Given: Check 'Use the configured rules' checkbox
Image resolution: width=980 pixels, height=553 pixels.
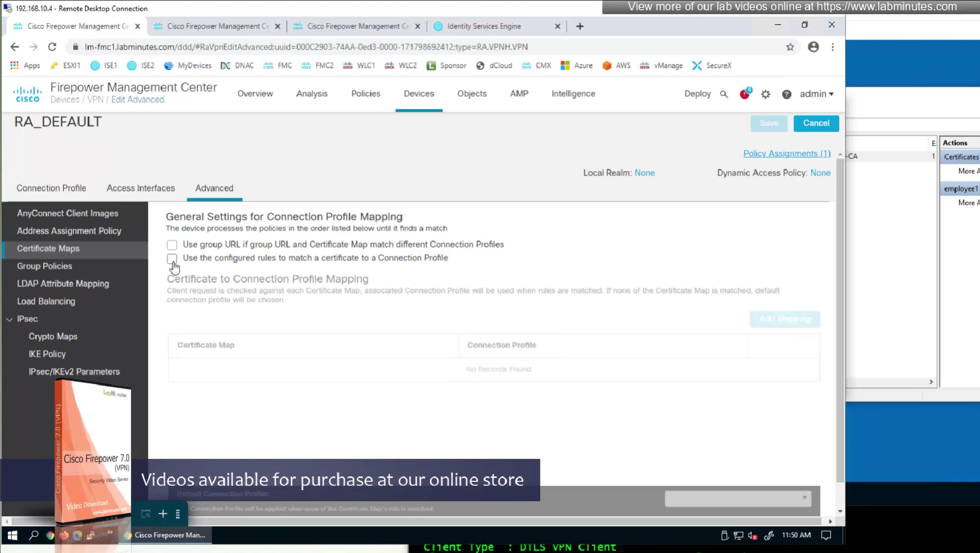Looking at the screenshot, I should coord(172,258).
